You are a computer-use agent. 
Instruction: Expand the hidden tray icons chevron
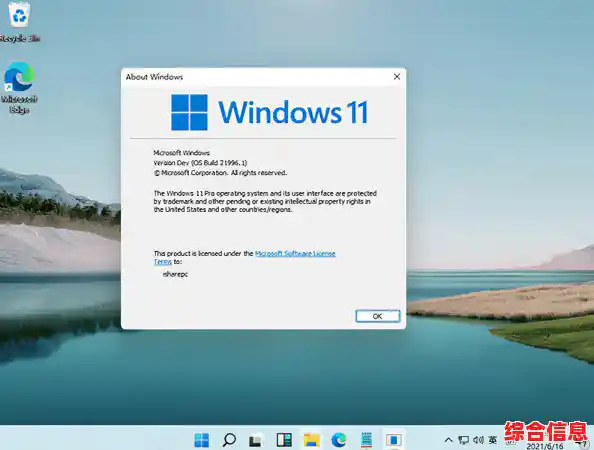(448, 440)
